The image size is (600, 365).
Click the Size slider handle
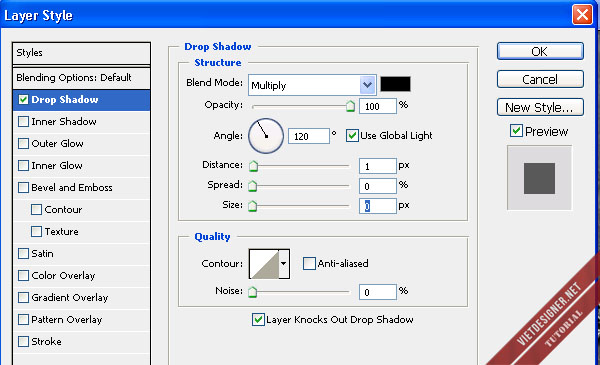252,206
